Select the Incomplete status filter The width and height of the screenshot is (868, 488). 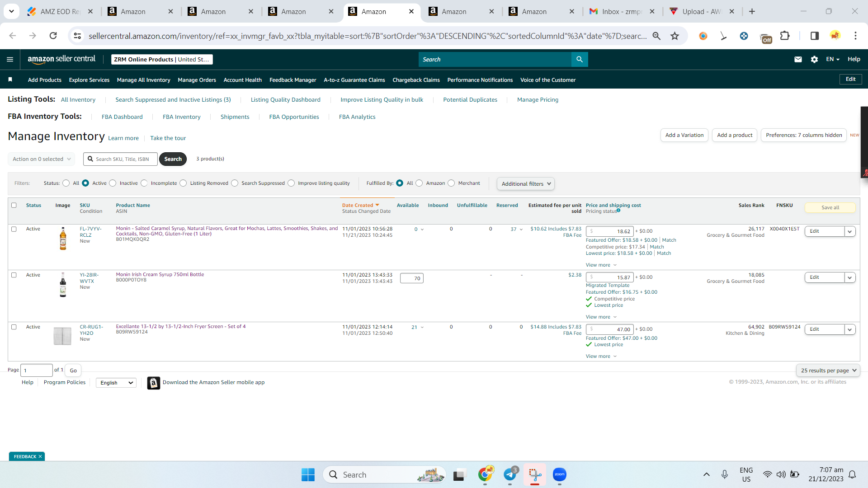pos(144,183)
